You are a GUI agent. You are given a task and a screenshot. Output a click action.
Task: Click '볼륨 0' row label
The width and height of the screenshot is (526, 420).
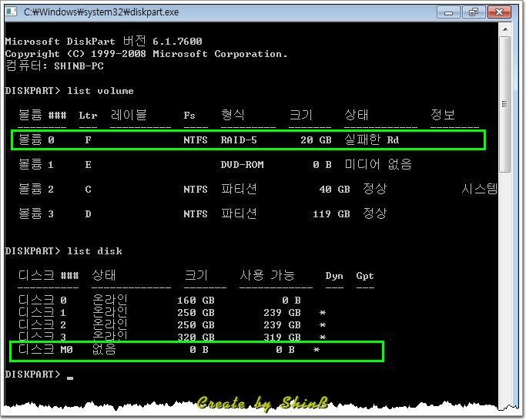36,139
